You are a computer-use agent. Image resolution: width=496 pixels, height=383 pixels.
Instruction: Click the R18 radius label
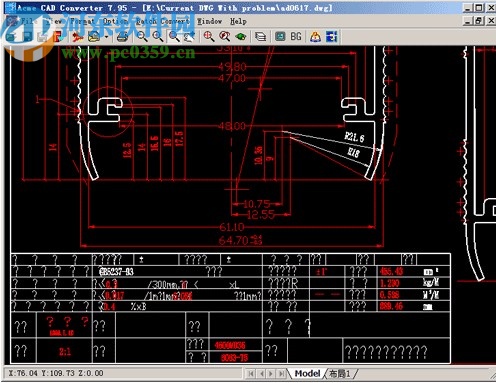point(353,152)
